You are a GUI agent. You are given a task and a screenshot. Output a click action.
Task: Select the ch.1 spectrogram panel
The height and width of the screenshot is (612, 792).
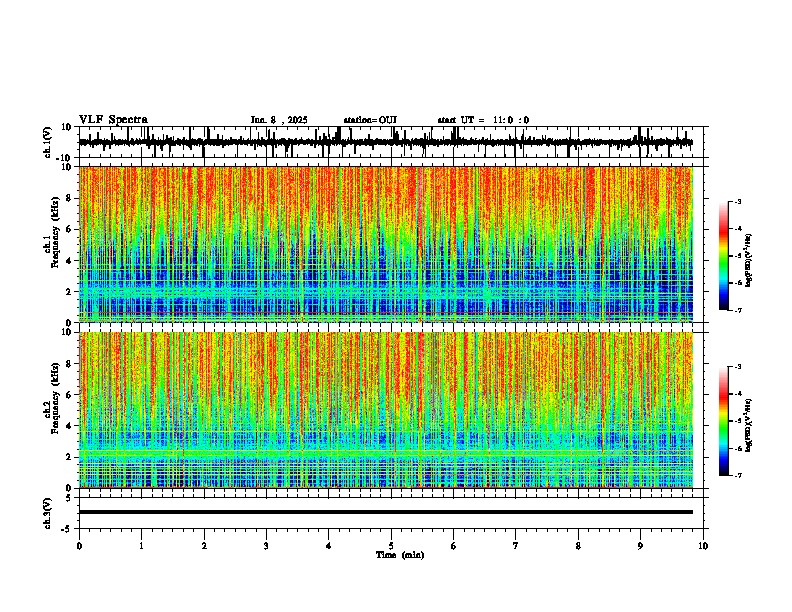point(386,244)
